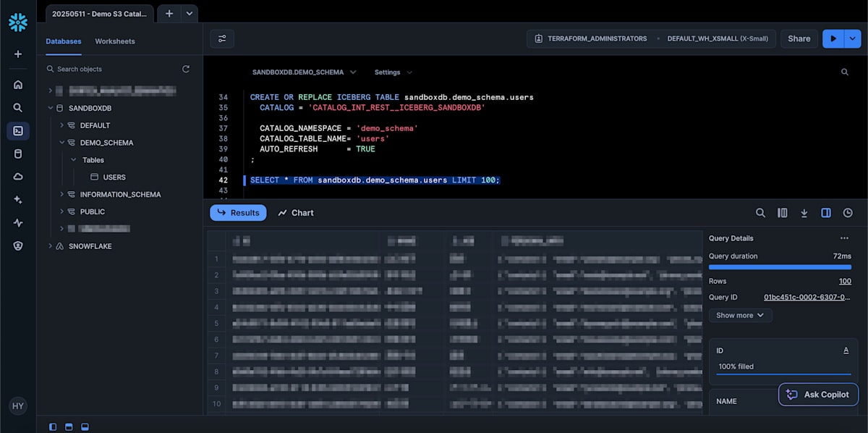Image resolution: width=868 pixels, height=433 pixels.
Task: Open Query Details more options menu
Action: coord(844,238)
